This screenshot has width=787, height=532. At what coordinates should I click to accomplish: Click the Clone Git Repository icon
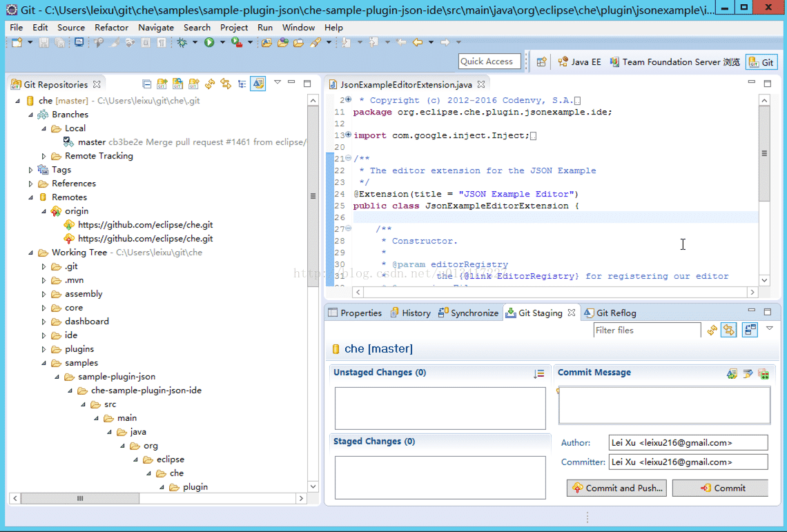click(x=178, y=84)
